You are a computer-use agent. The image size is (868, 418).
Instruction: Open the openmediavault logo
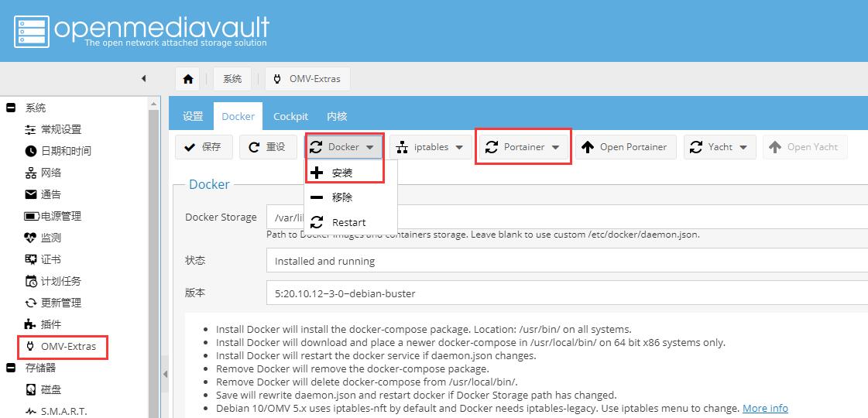[x=142, y=30]
